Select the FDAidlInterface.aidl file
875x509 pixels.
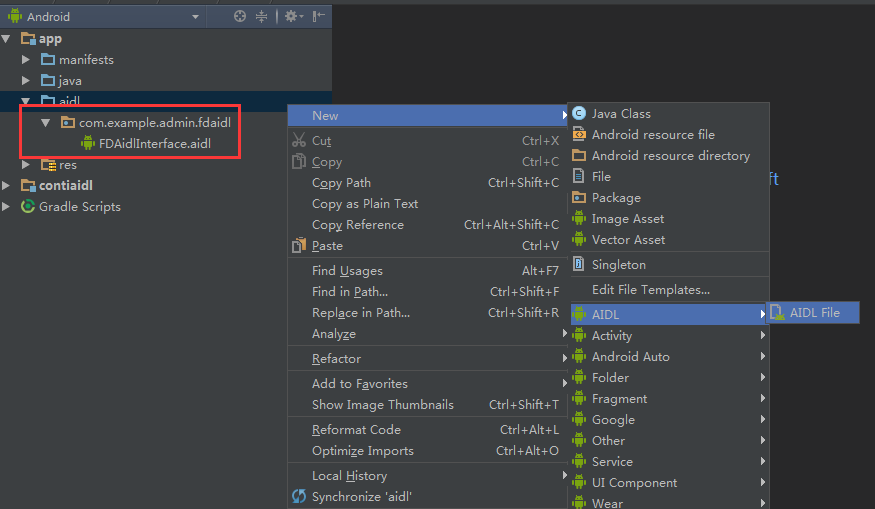click(155, 143)
